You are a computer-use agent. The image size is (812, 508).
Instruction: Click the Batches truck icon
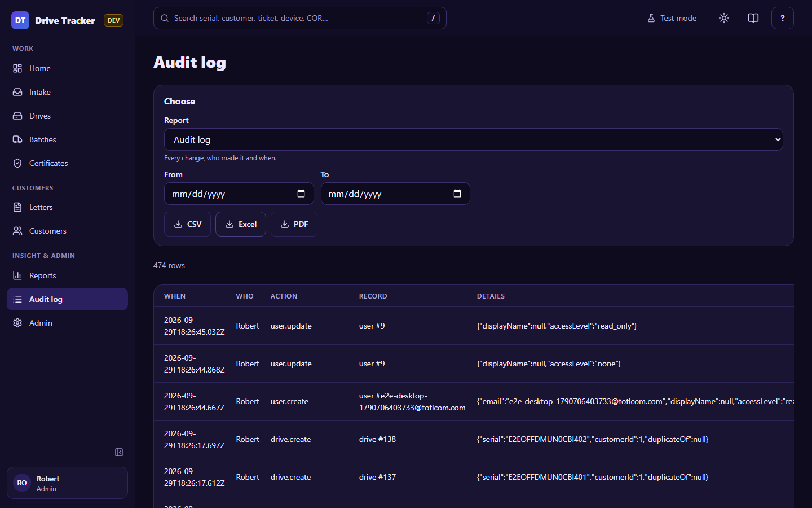pyautogui.click(x=17, y=139)
